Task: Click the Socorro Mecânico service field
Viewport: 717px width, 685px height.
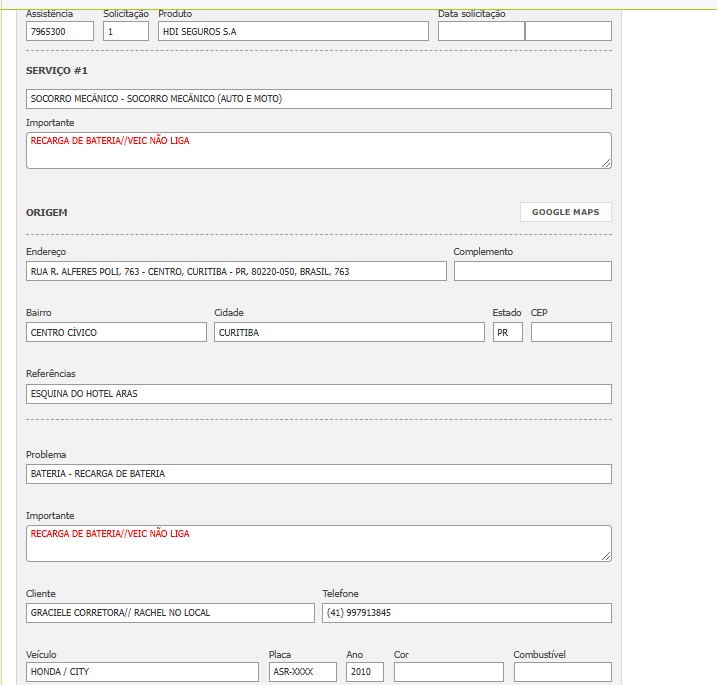Action: [x=318, y=99]
